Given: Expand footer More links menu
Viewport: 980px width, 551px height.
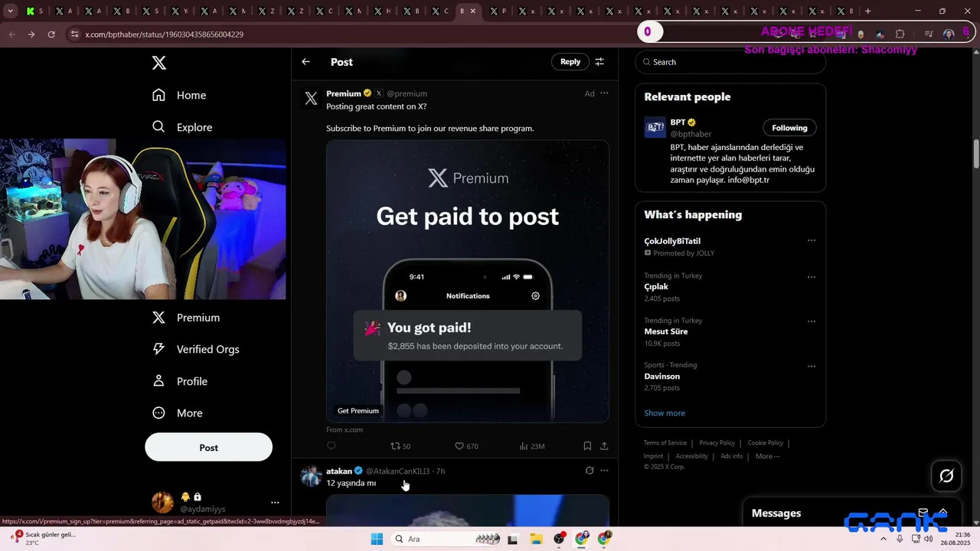Looking at the screenshot, I should (767, 456).
